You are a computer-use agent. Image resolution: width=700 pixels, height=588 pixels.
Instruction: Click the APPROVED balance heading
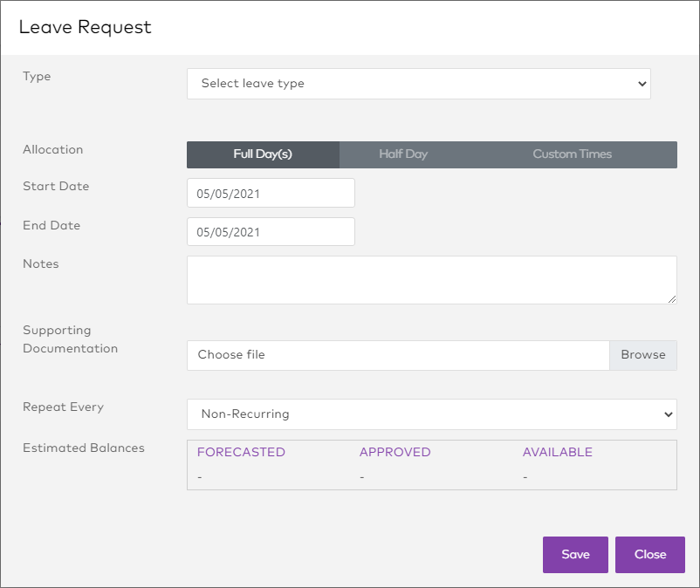point(395,452)
